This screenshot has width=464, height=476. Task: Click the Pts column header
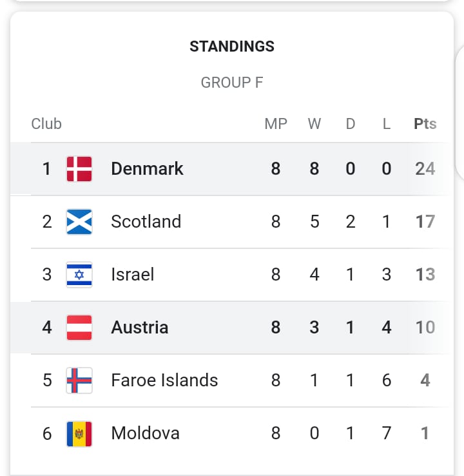425,124
